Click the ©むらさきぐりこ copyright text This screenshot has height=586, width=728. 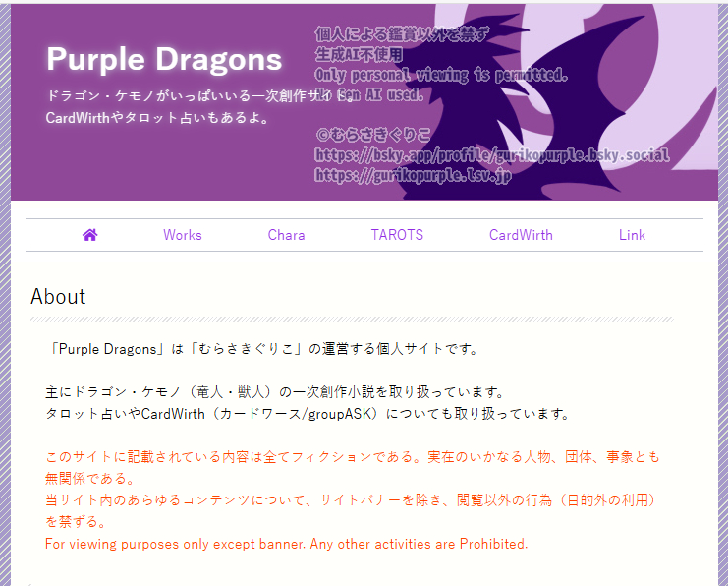373,135
